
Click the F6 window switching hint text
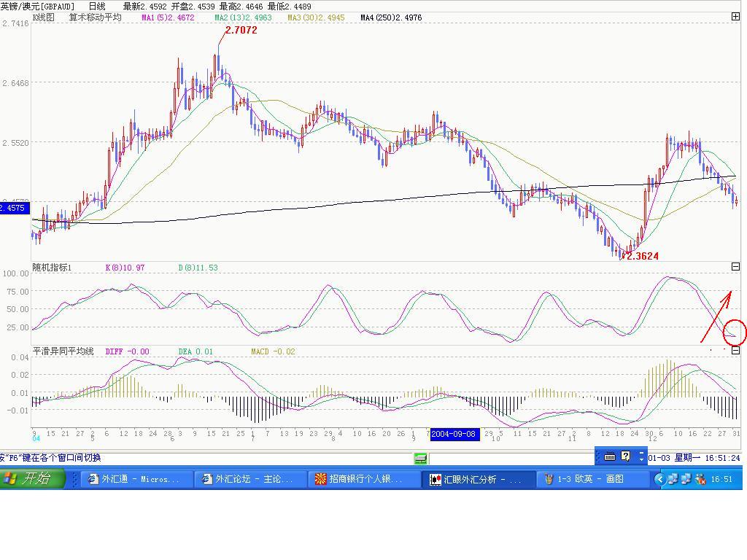coord(50,458)
